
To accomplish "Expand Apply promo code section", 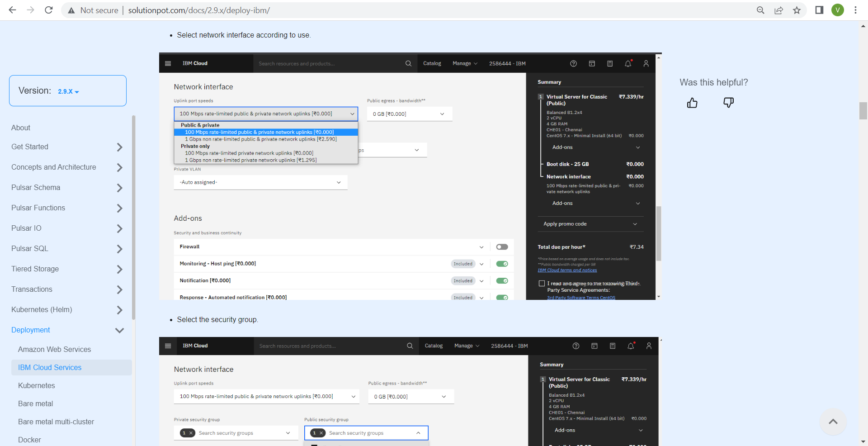I will pyautogui.click(x=590, y=224).
